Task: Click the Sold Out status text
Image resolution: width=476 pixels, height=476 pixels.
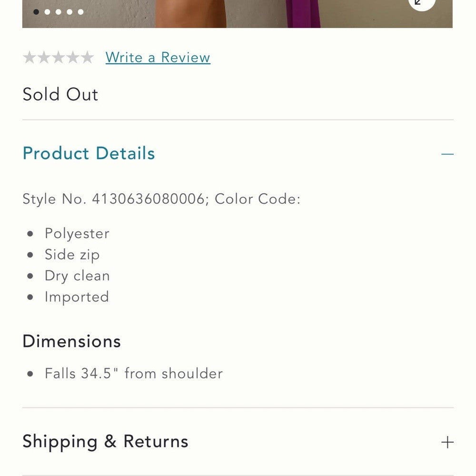Action: [60, 94]
